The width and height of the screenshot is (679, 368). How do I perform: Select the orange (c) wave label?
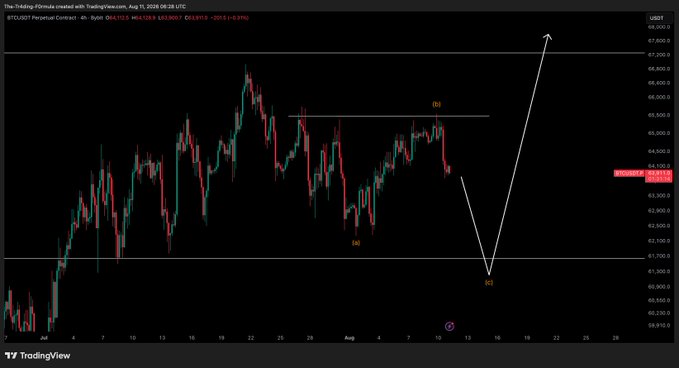point(488,282)
